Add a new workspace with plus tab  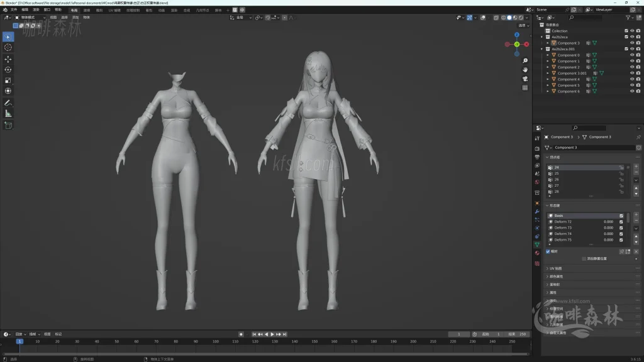pyautogui.click(x=228, y=10)
